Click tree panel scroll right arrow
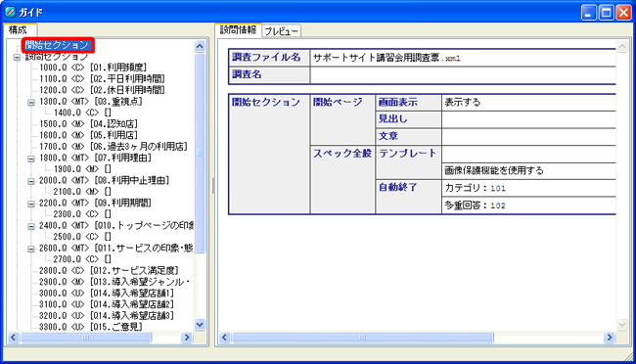 coord(187,338)
